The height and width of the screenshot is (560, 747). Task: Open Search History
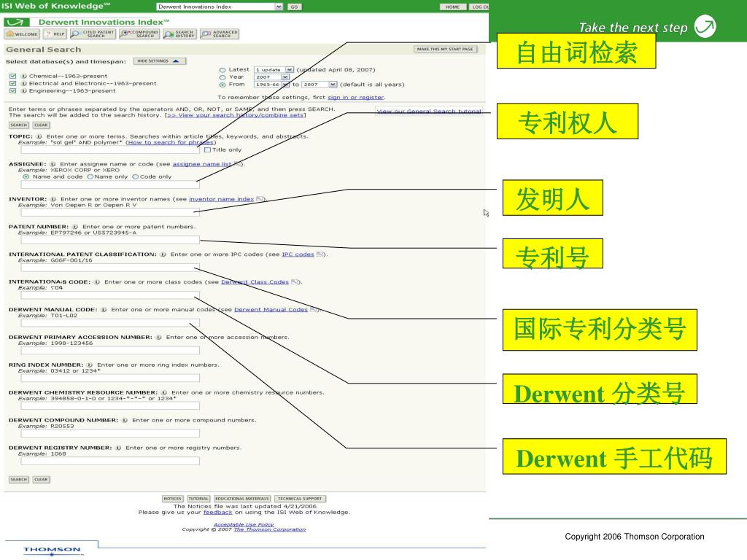179,34
